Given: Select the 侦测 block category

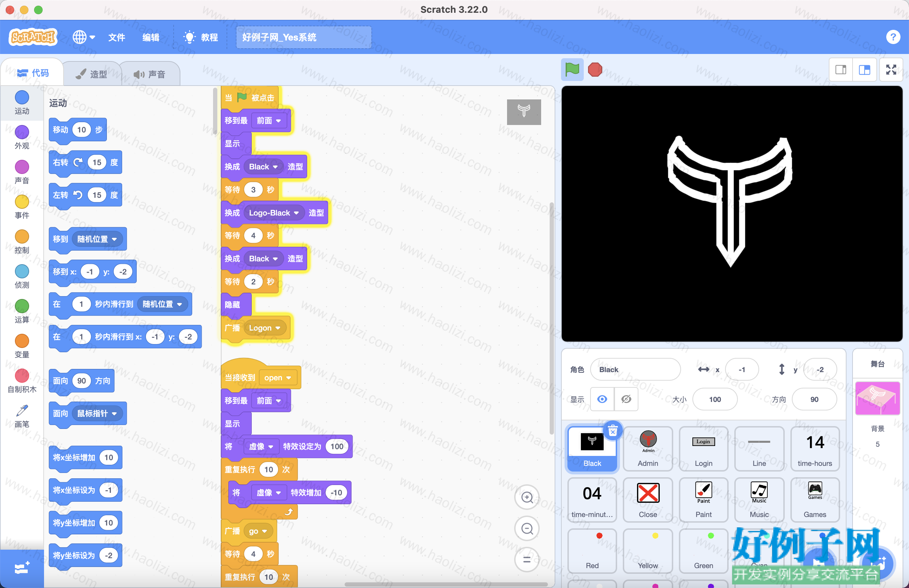Looking at the screenshot, I should (x=22, y=277).
